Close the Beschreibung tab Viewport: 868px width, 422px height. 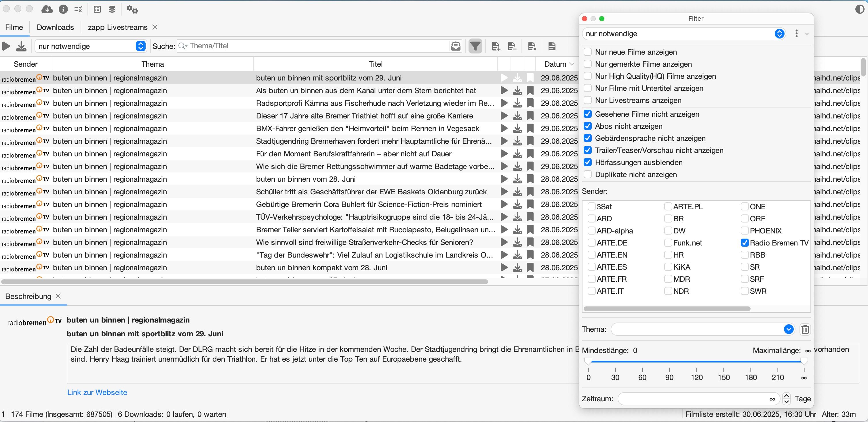click(x=58, y=296)
